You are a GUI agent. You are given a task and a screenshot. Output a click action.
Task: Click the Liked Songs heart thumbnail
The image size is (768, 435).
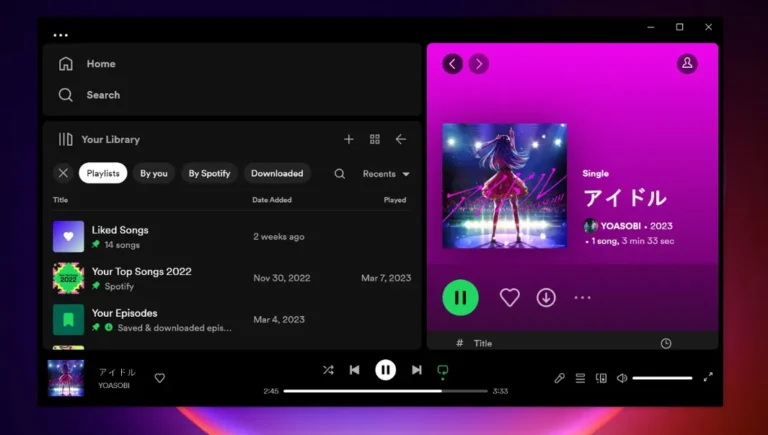[69, 237]
